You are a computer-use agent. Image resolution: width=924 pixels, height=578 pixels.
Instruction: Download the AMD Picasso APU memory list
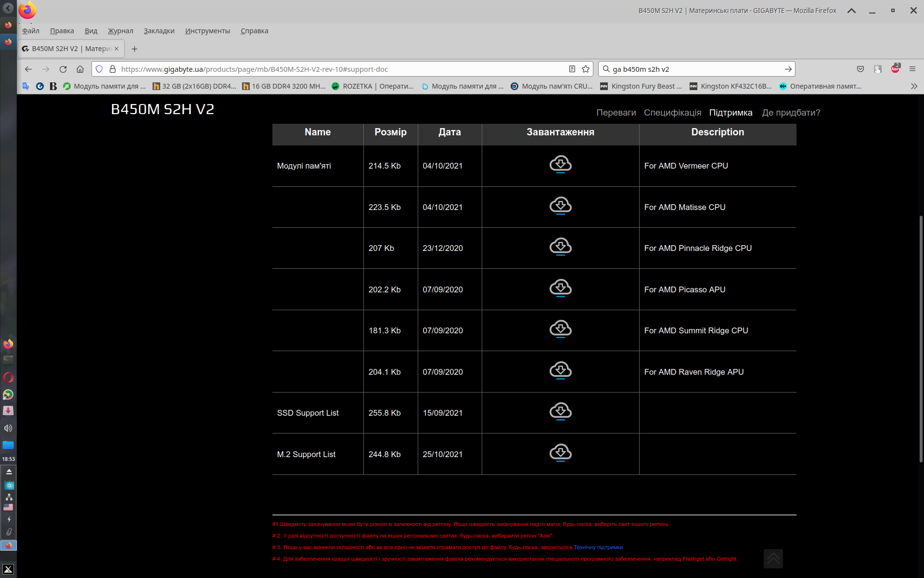pyautogui.click(x=560, y=288)
